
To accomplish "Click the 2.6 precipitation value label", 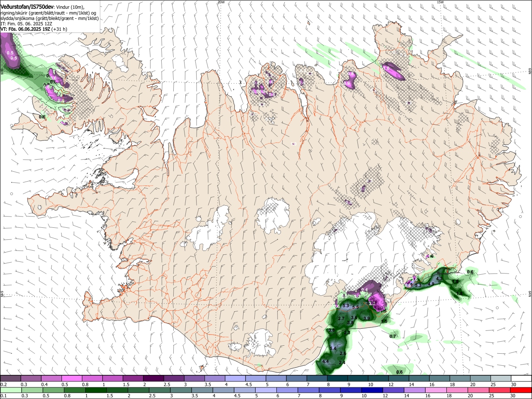I will coord(343,353).
